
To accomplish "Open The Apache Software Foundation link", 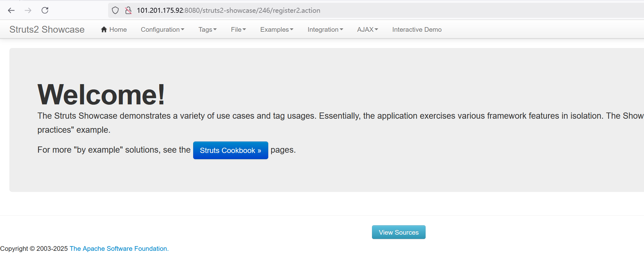I will coord(119,249).
